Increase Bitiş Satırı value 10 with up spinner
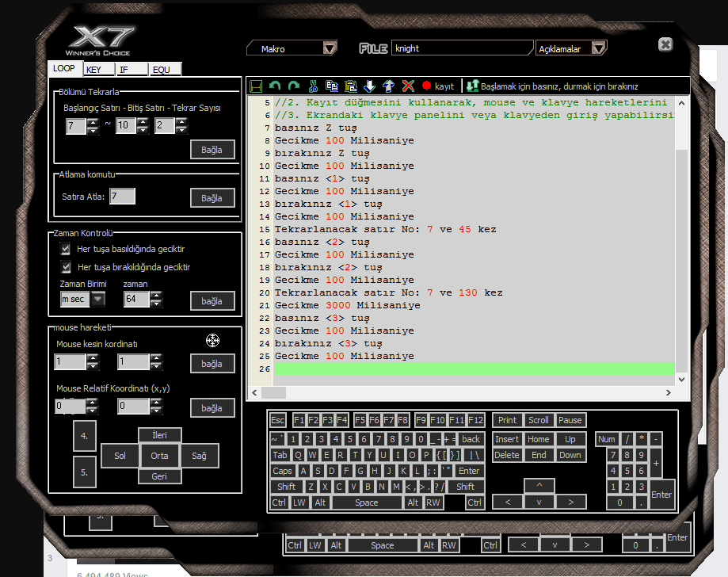 pos(143,122)
